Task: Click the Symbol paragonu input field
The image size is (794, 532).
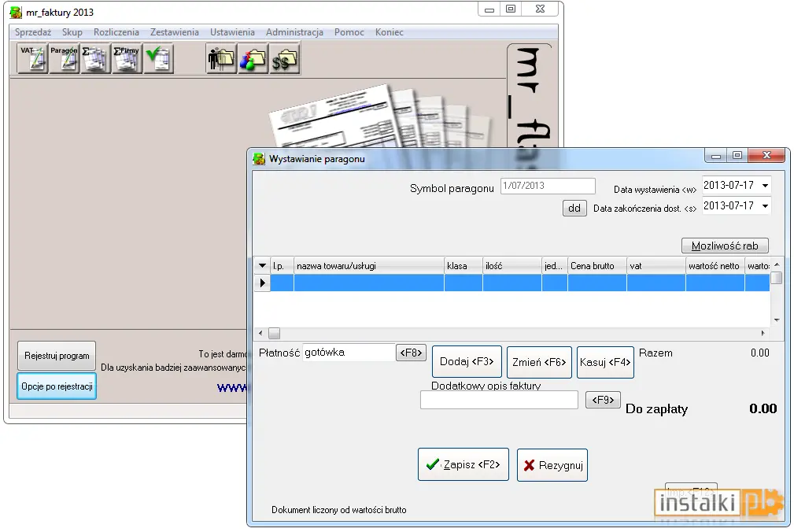Action: click(548, 186)
